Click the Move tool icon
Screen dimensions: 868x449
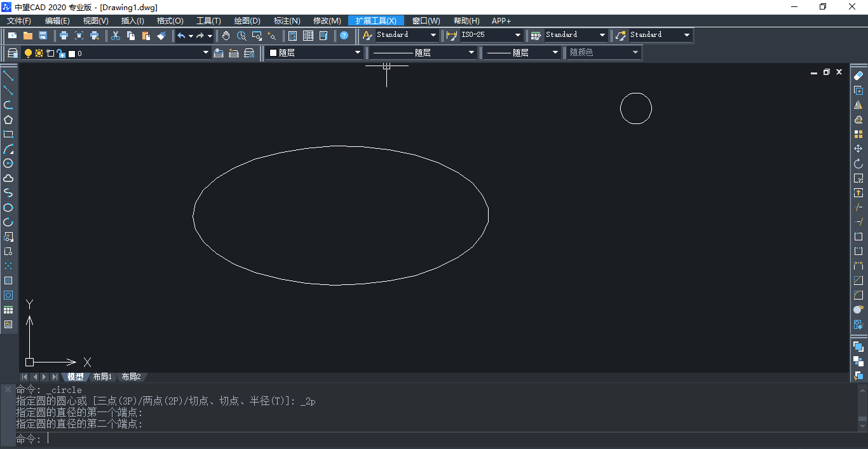[858, 149]
